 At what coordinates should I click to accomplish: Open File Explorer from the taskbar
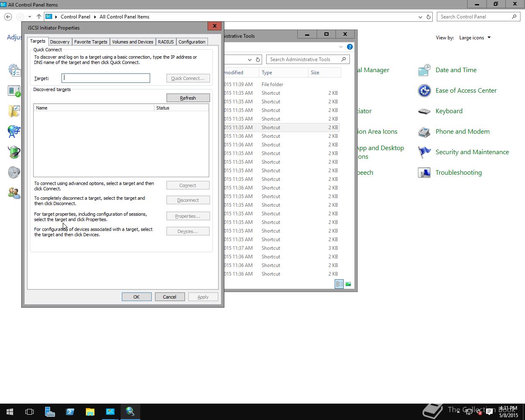tap(90, 411)
